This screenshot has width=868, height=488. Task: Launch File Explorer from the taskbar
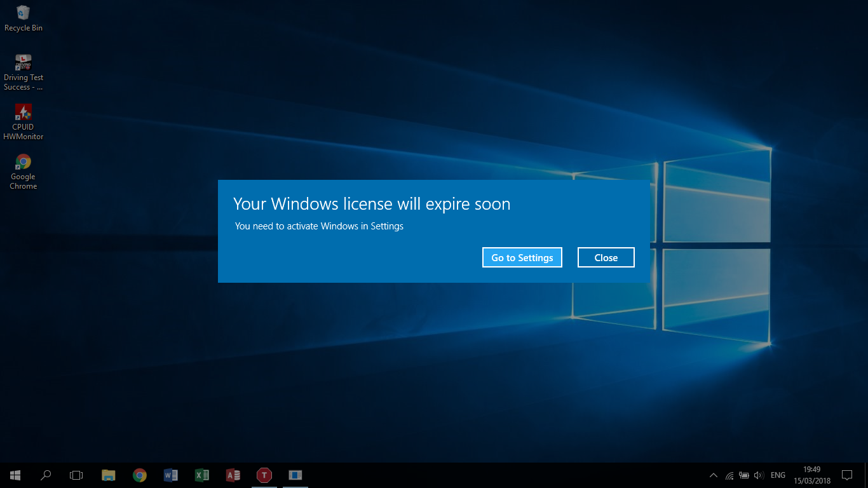[109, 475]
